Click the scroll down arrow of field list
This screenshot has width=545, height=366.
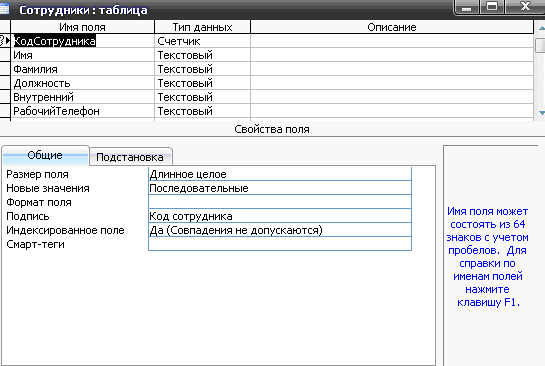pos(541,112)
